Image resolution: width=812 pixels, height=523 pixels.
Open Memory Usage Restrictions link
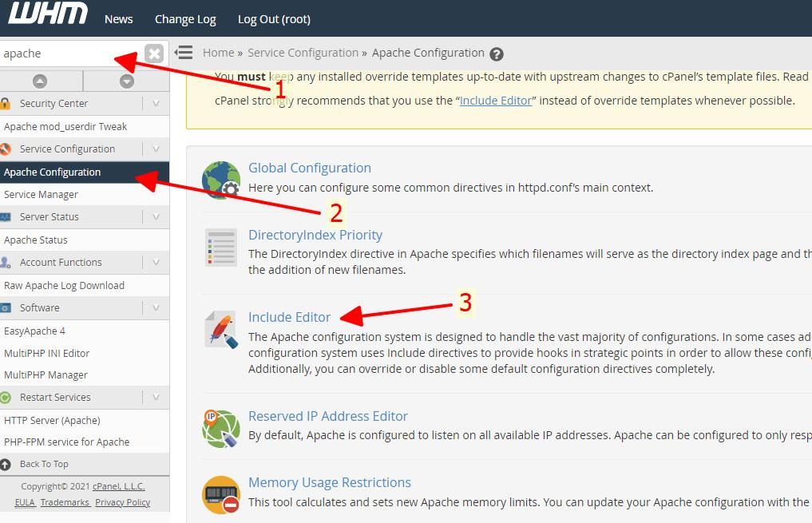click(x=330, y=482)
